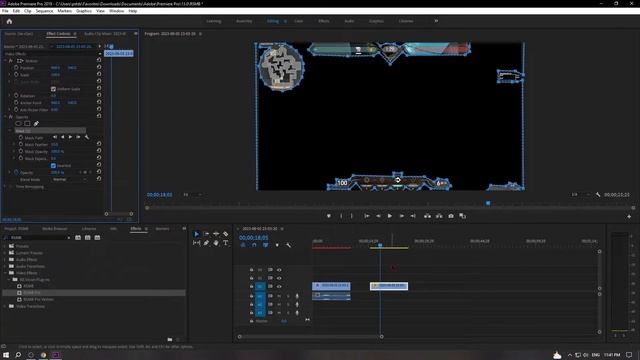Toggle microphone voice-over record on A1 track
The image size is (640, 360).
coord(297,296)
